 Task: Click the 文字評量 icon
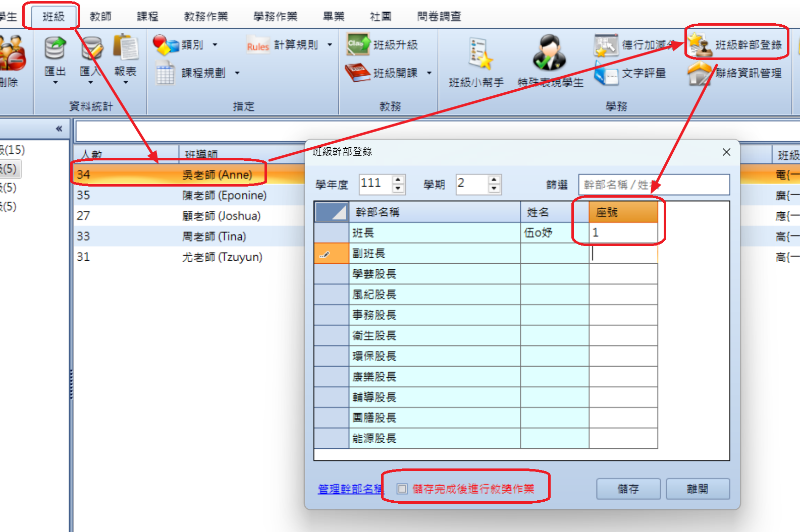click(606, 73)
